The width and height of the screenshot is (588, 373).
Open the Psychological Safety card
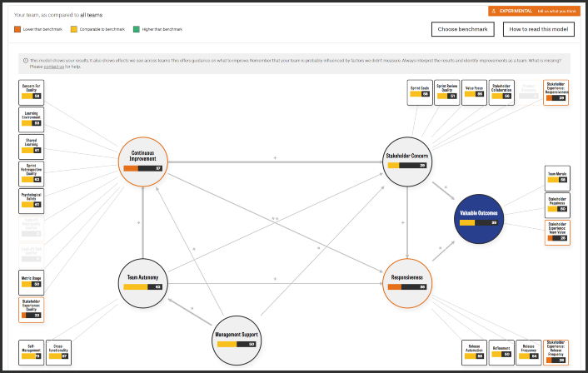[31, 201]
